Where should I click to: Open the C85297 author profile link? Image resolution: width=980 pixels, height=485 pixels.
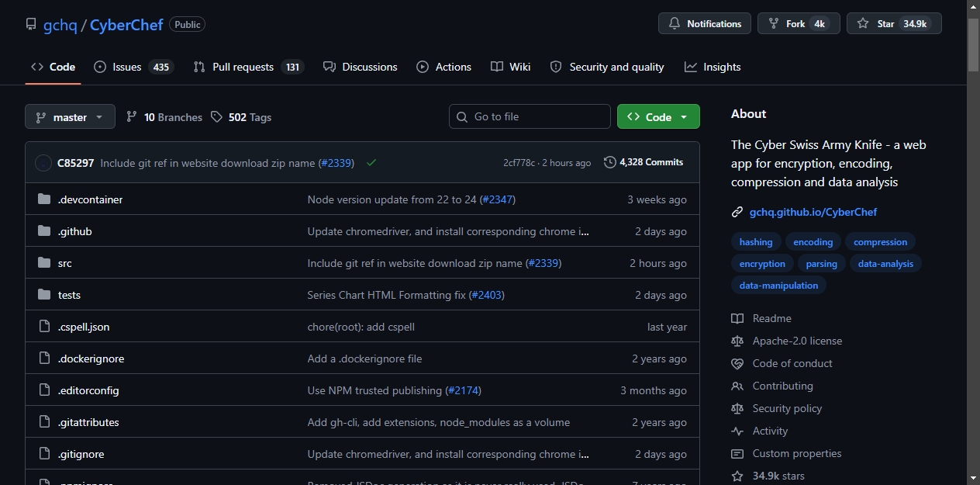tap(76, 163)
